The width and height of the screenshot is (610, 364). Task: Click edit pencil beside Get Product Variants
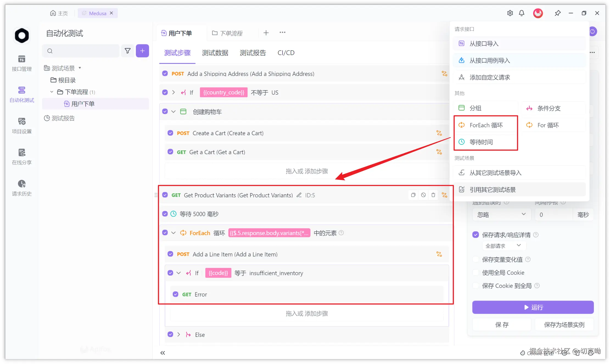299,195
